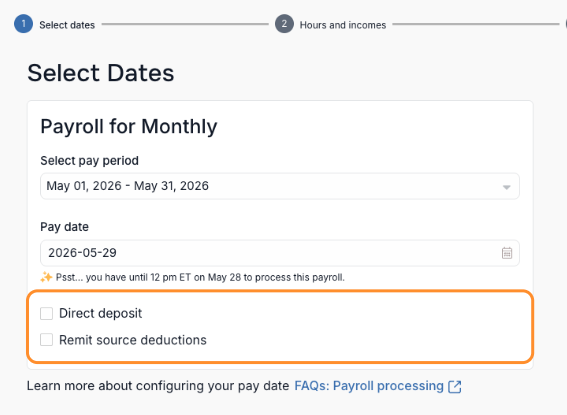Click the Select Dates heading

tap(101, 73)
